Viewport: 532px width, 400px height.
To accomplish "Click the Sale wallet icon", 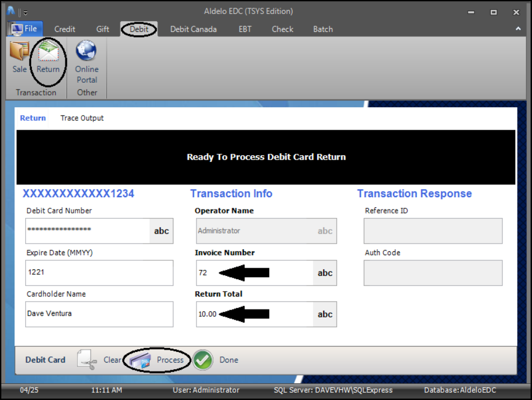I will pos(20,51).
